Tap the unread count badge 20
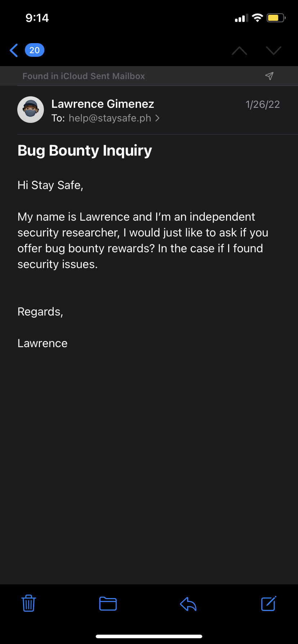Viewport: 298px width, 644px height. coord(35,50)
